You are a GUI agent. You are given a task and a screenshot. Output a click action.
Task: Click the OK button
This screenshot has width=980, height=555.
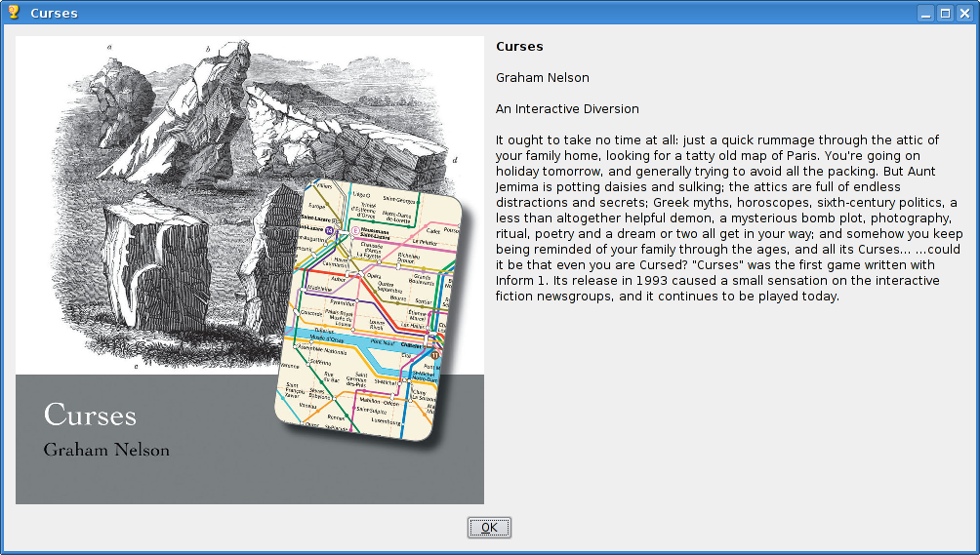(489, 528)
